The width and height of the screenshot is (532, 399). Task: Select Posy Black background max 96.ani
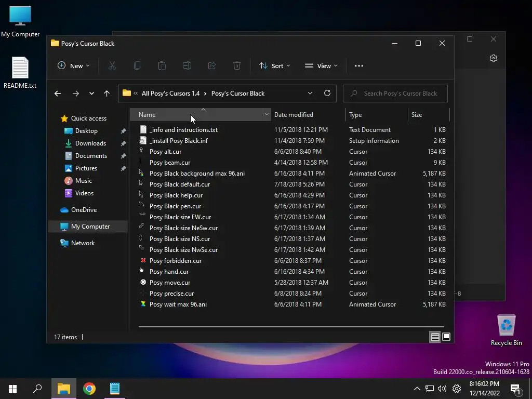(x=197, y=174)
